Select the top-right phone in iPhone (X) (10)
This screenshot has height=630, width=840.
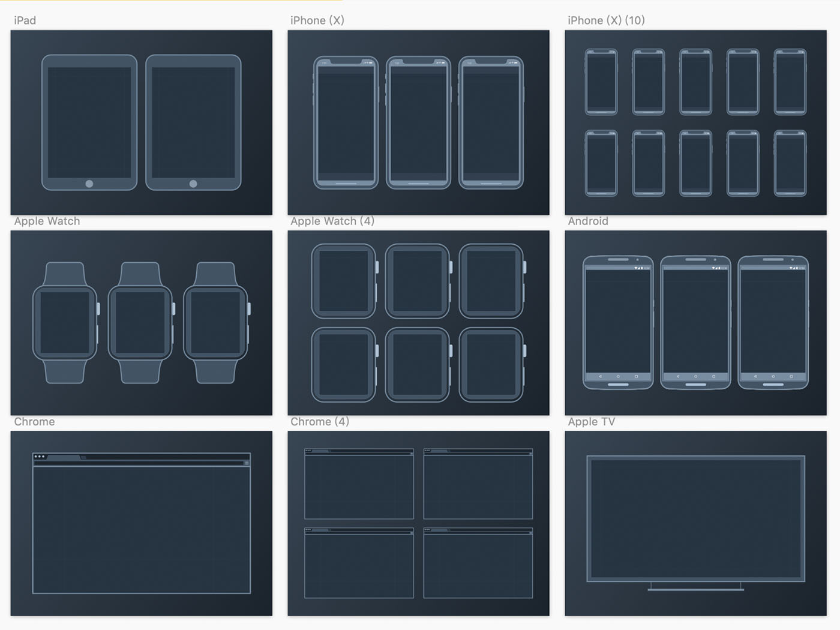pyautogui.click(x=790, y=82)
